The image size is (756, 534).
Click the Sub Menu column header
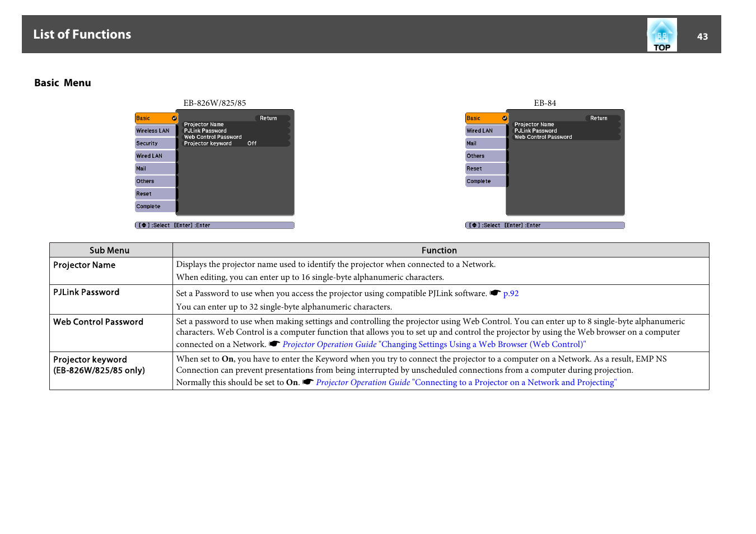pyautogui.click(x=111, y=250)
